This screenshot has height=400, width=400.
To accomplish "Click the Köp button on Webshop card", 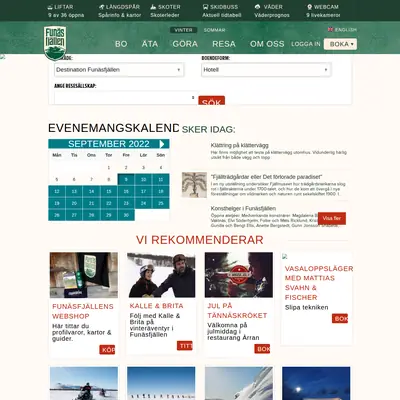I will [107, 350].
